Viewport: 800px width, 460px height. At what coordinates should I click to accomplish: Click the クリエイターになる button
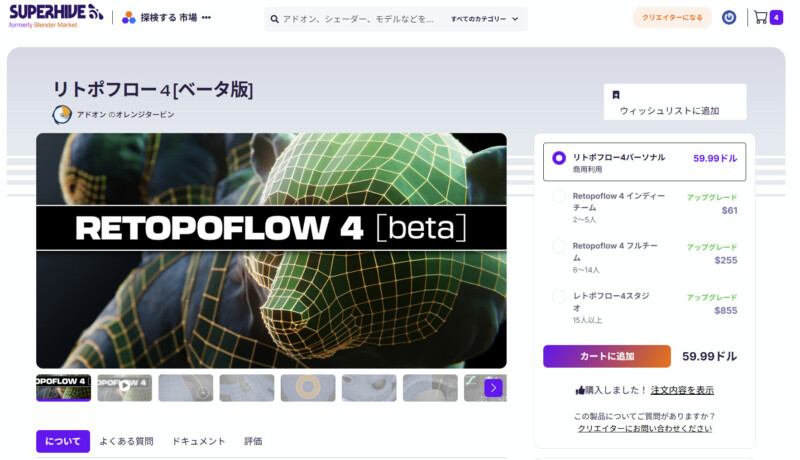[672, 17]
